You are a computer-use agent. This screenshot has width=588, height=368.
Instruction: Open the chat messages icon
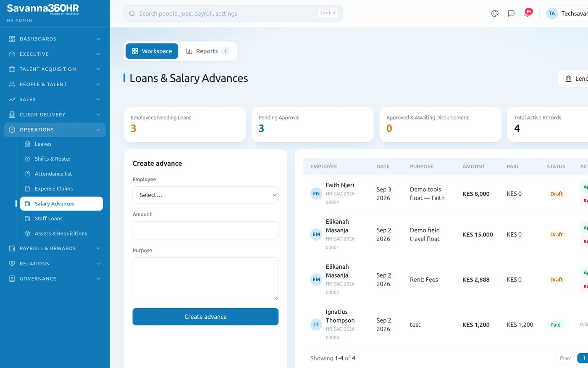pos(511,13)
